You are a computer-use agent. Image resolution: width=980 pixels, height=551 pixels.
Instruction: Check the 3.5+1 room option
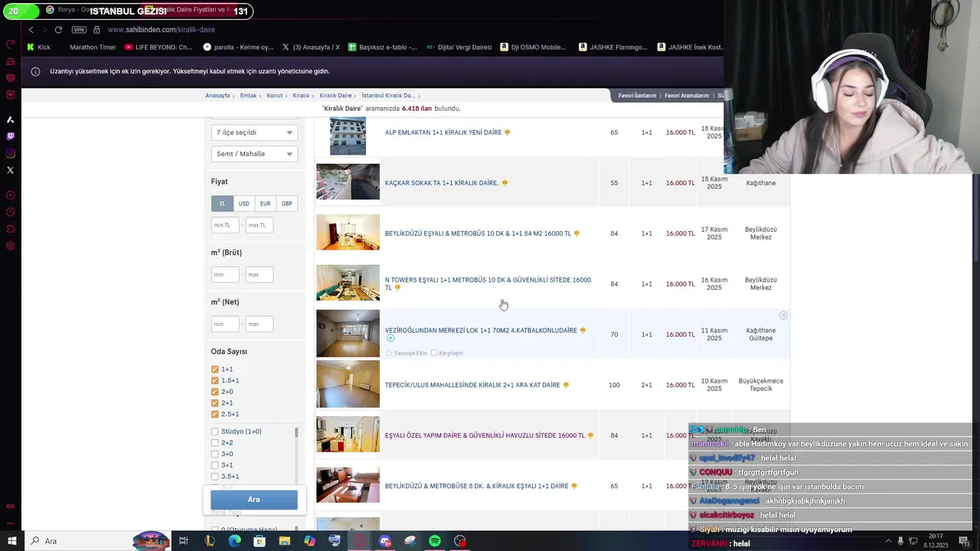(x=215, y=477)
